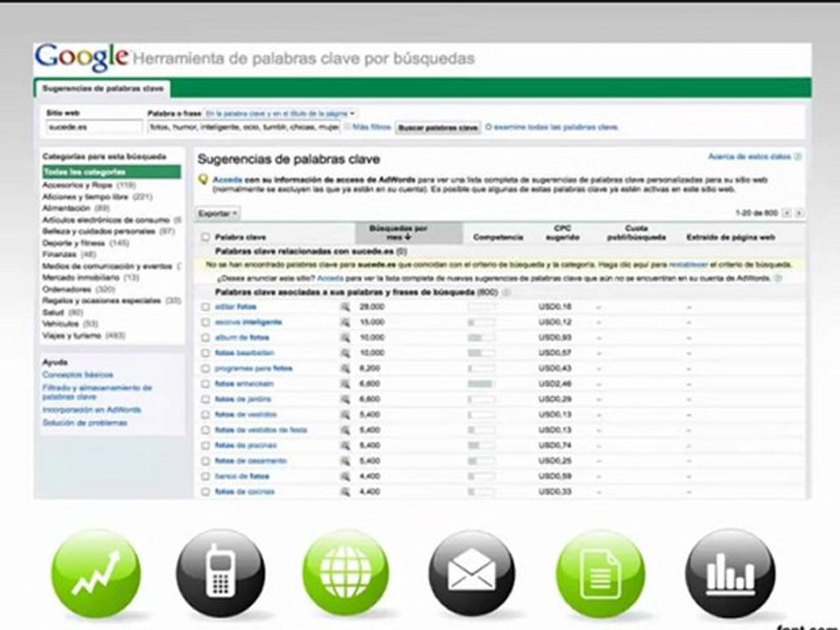Select 'Finanzas' category
This screenshot has width=840, height=630.
[69, 255]
